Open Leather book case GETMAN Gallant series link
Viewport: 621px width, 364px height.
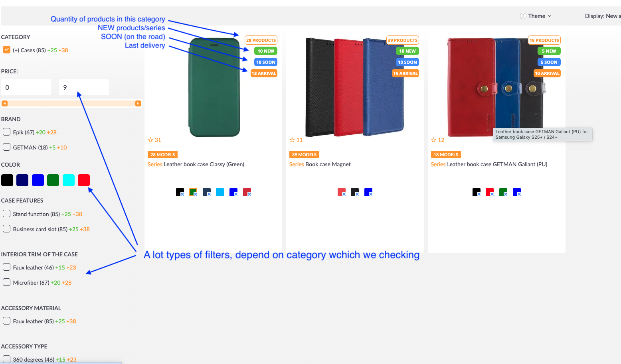click(489, 164)
